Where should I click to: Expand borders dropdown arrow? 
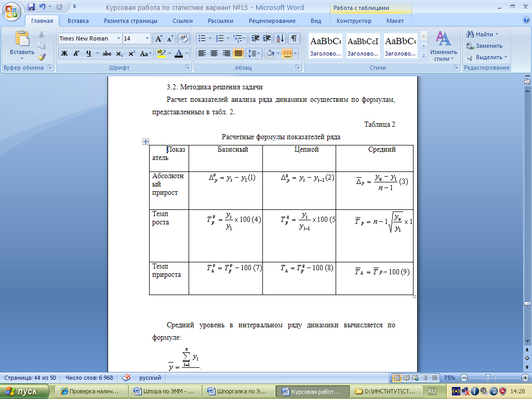coord(295,54)
